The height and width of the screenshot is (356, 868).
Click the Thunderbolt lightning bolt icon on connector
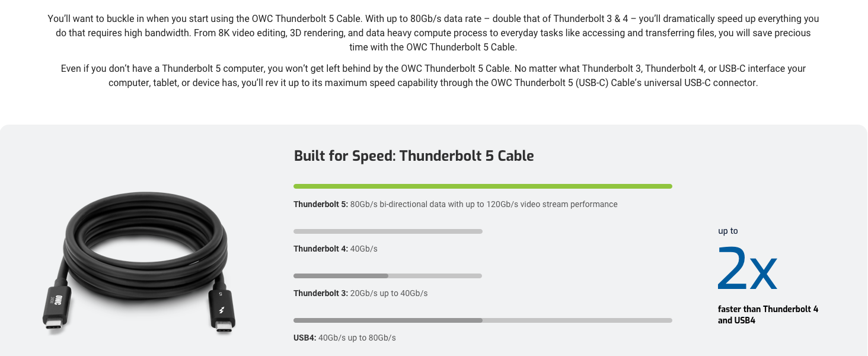pos(222,310)
